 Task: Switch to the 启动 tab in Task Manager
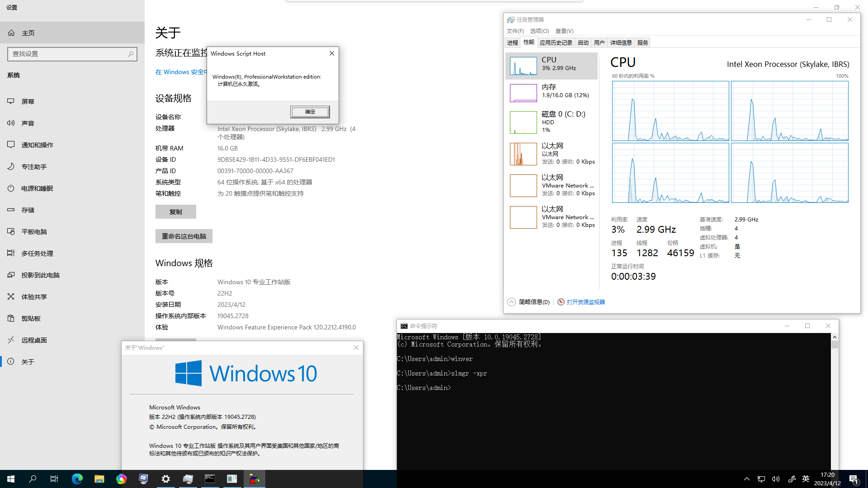click(583, 42)
